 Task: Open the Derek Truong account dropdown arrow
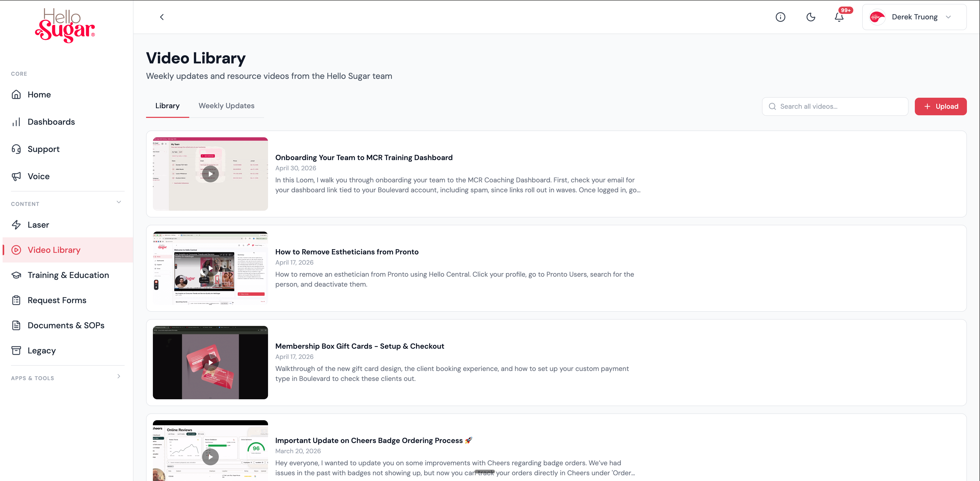click(948, 17)
